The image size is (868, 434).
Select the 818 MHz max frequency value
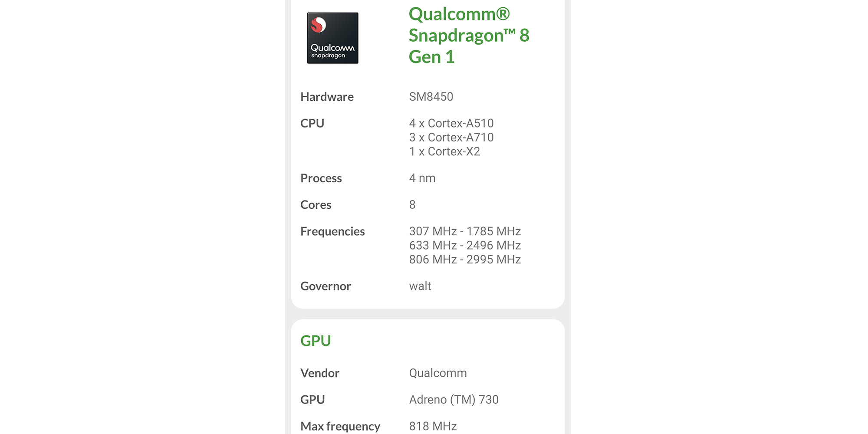(433, 426)
